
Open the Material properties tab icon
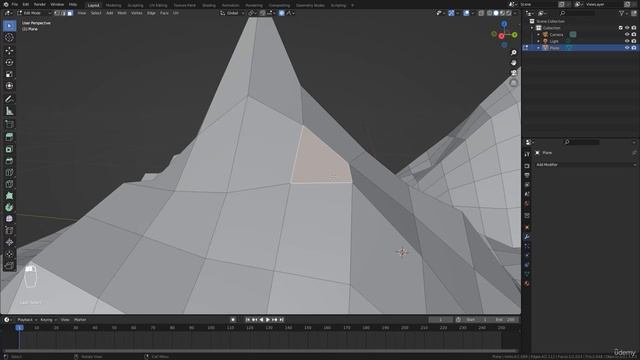click(x=527, y=283)
